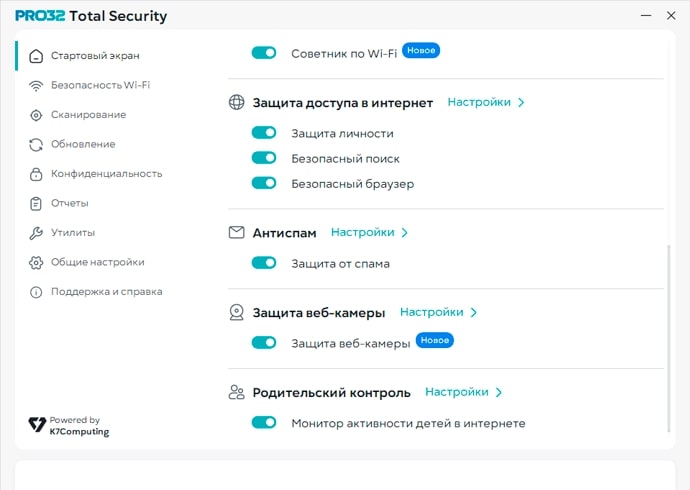The height and width of the screenshot is (490, 690).
Task: Click the Утилиты wrench icon
Action: [x=37, y=233]
